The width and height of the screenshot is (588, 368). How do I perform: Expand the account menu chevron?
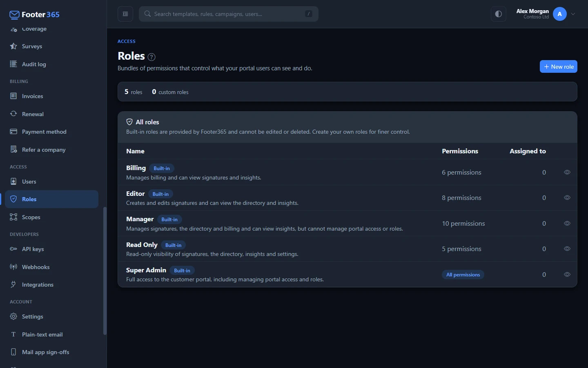point(573,14)
